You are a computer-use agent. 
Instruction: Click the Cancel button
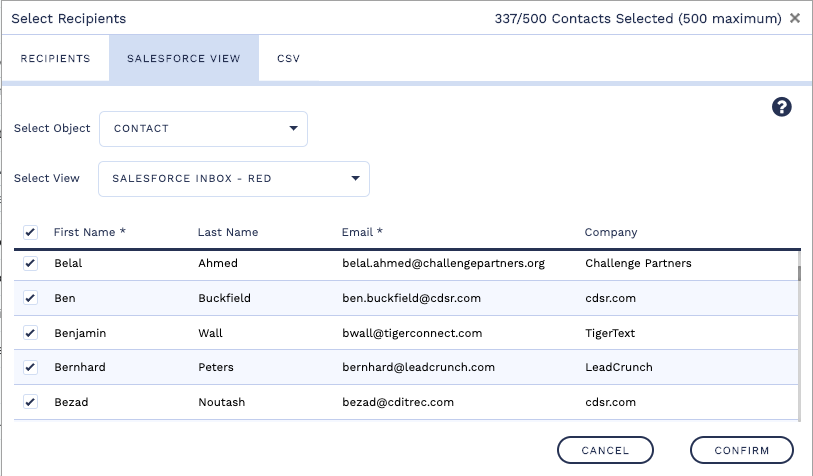(x=605, y=450)
